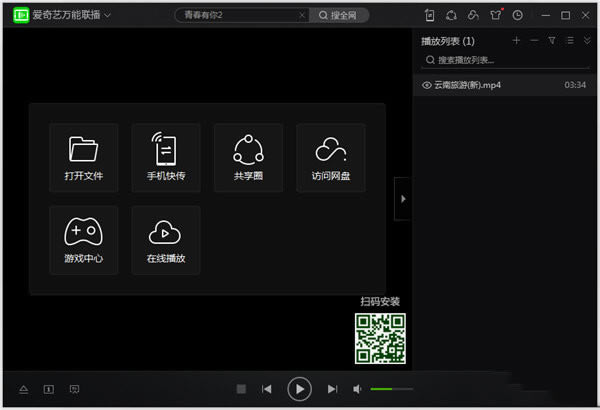Open the 在线播放 online play tile

pyautogui.click(x=166, y=240)
